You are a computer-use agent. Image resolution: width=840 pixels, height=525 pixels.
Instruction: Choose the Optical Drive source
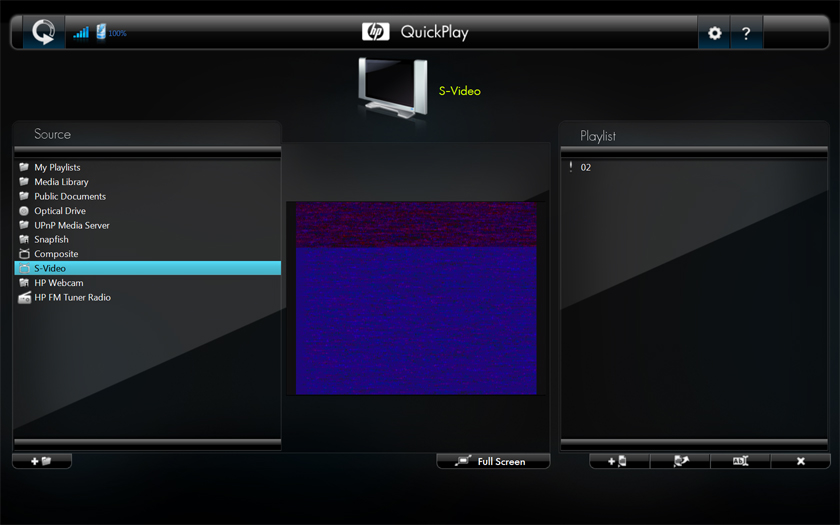pyautogui.click(x=147, y=211)
